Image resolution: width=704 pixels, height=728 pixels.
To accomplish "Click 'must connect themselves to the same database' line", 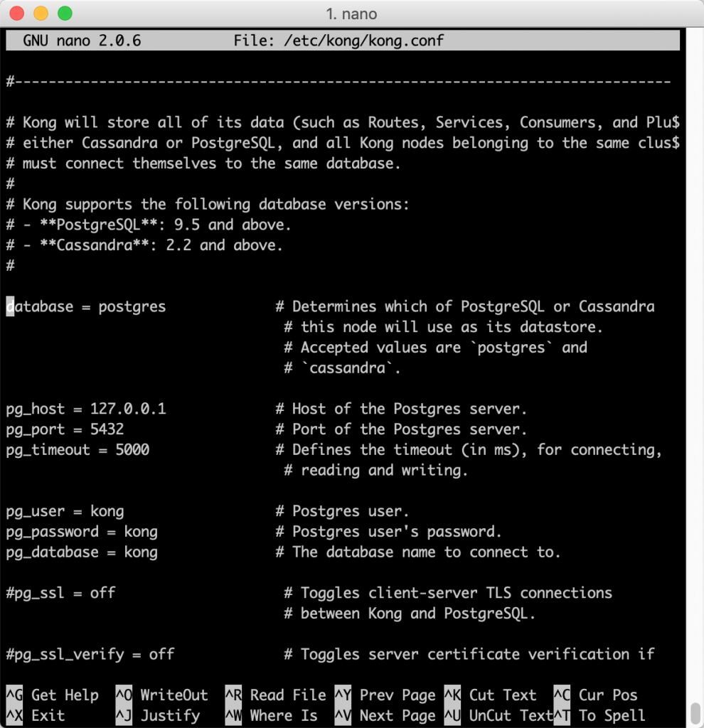I will [x=203, y=164].
